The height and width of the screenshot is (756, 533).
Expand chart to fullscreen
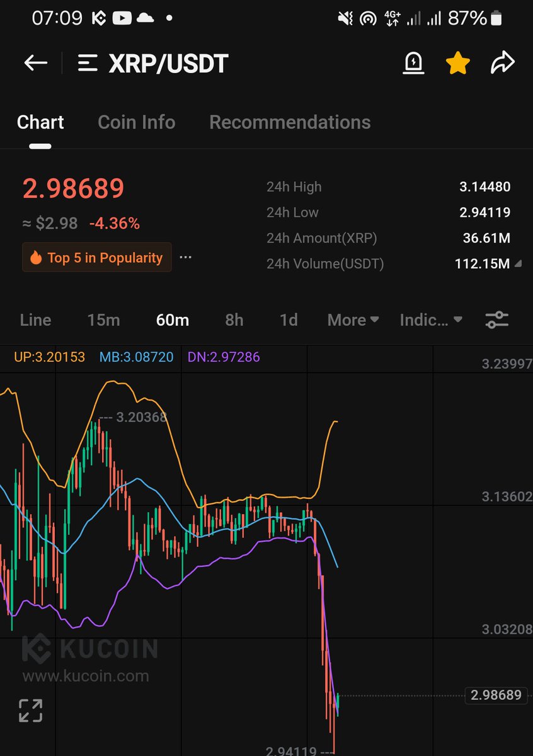click(x=30, y=710)
